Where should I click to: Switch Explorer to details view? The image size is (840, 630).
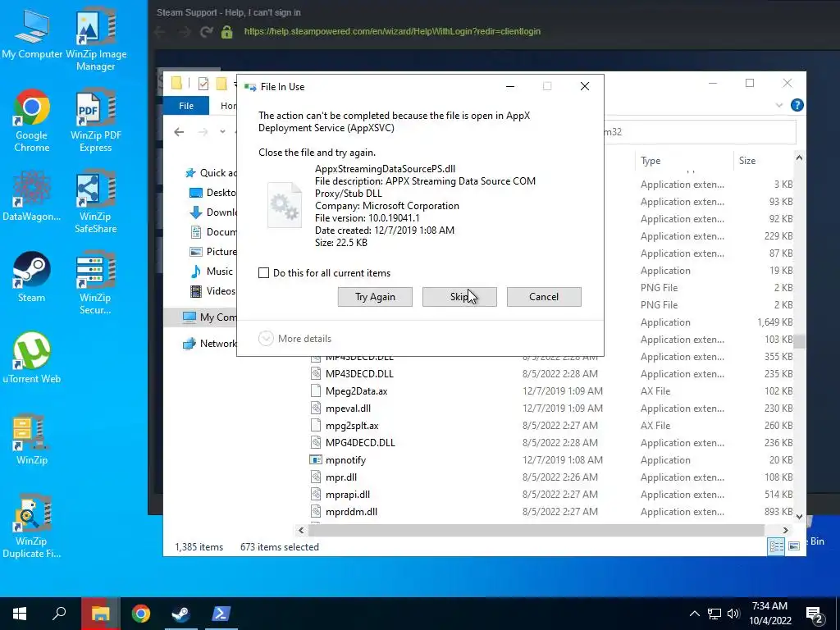point(776,546)
